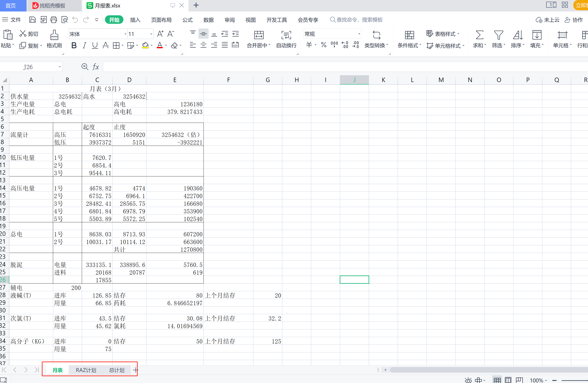Click the Print icon in quick toolbar
Screen dimensions: 588x383
pos(54,20)
